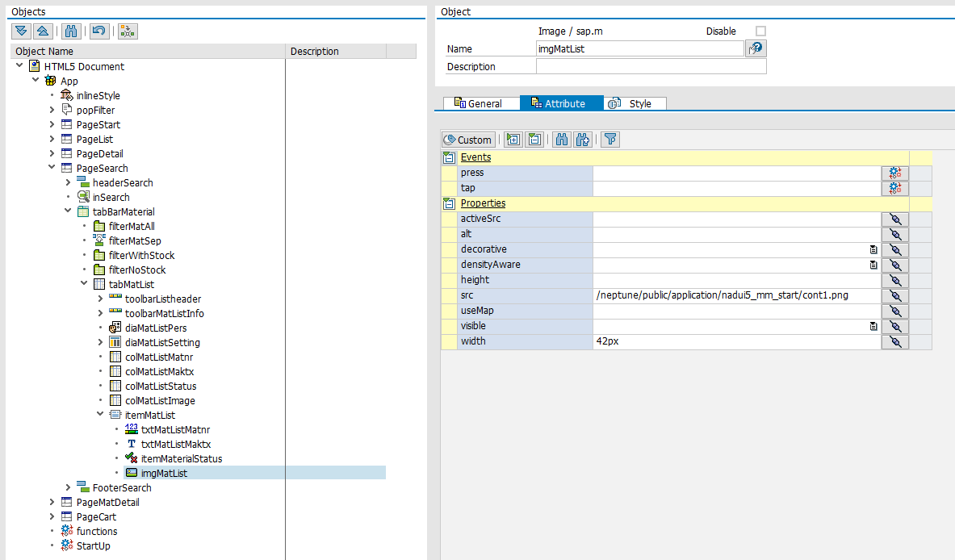Viewport: 955px width, 560px height.
Task: Switch to the Style tab
Action: pos(635,103)
